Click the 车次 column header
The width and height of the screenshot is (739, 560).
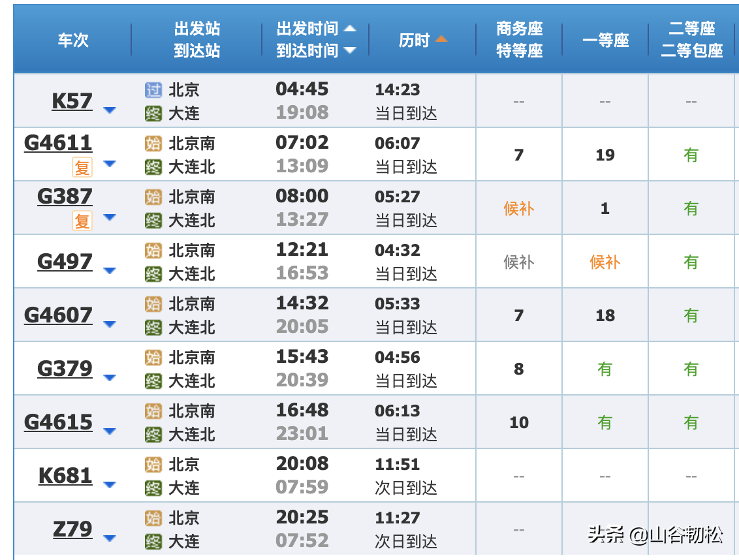73,40
